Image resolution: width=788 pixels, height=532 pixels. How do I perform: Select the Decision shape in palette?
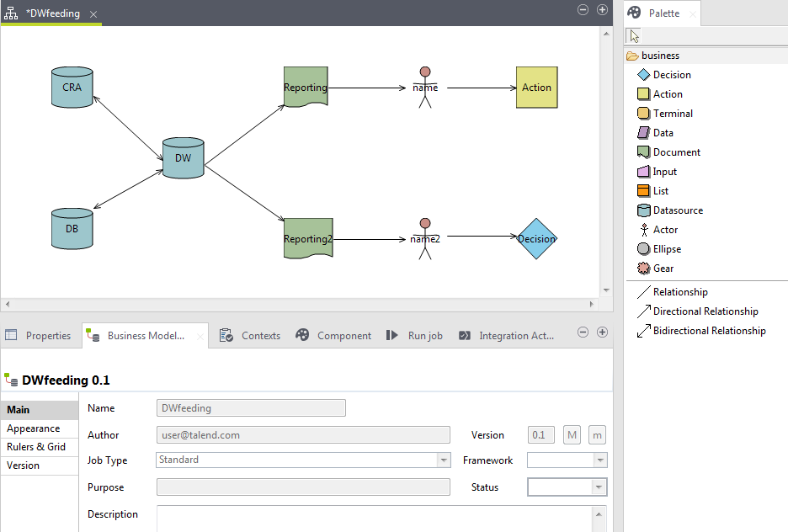coord(671,75)
